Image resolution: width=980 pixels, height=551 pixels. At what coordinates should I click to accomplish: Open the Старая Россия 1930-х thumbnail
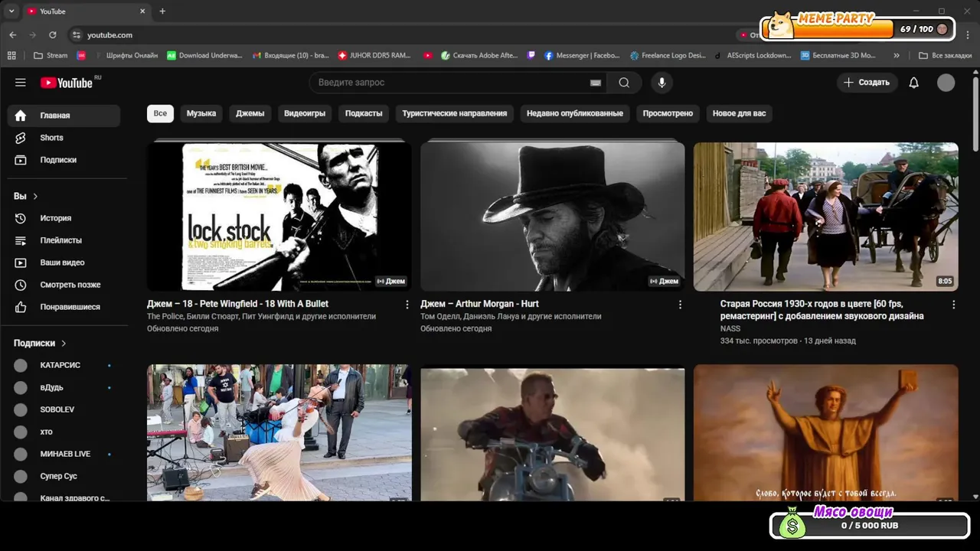pos(825,217)
